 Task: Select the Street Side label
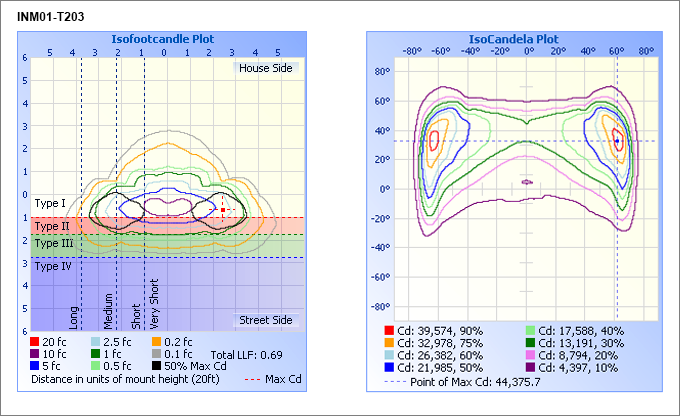pyautogui.click(x=266, y=320)
